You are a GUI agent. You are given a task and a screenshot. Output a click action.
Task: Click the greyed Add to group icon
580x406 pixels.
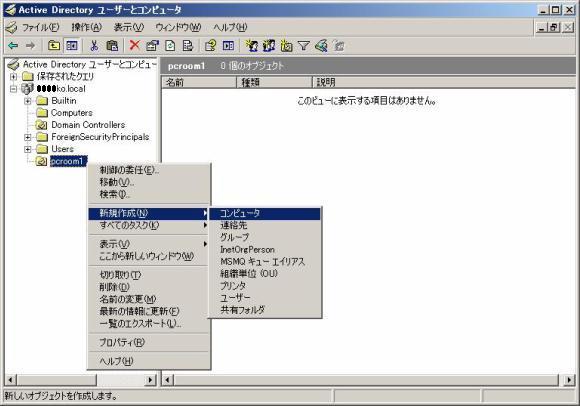tap(339, 46)
